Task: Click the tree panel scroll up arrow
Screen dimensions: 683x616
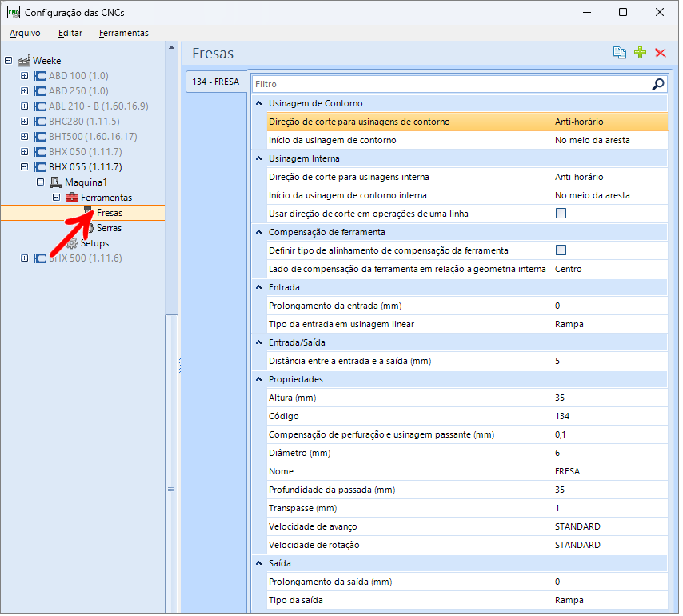Action: (172, 47)
